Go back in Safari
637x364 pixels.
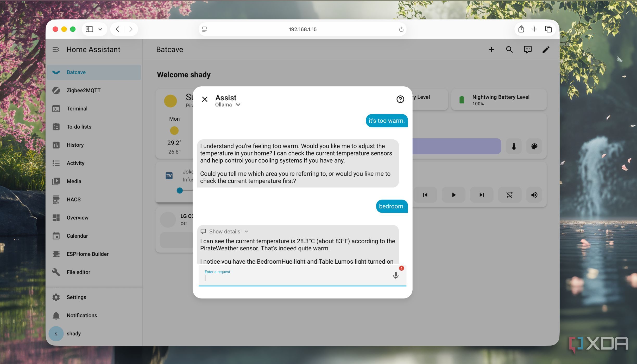point(118,29)
